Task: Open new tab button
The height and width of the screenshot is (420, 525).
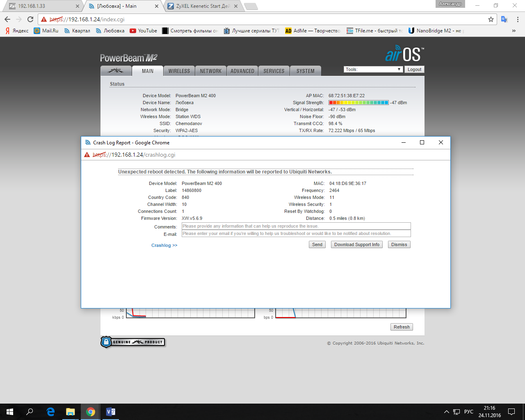Action: [251, 6]
